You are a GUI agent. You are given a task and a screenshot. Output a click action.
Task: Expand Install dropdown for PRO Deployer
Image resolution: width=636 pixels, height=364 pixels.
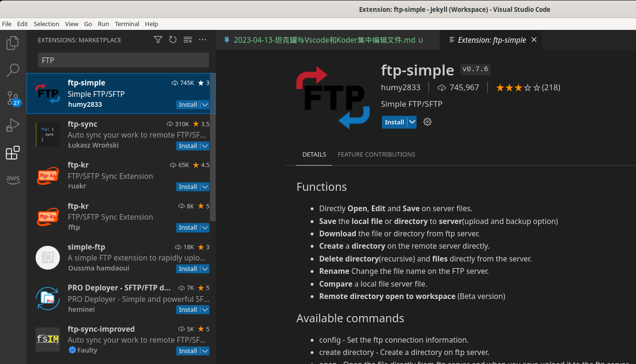pyautogui.click(x=205, y=309)
